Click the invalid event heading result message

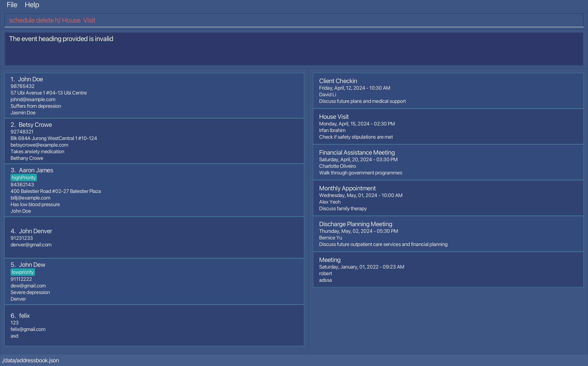(61, 39)
